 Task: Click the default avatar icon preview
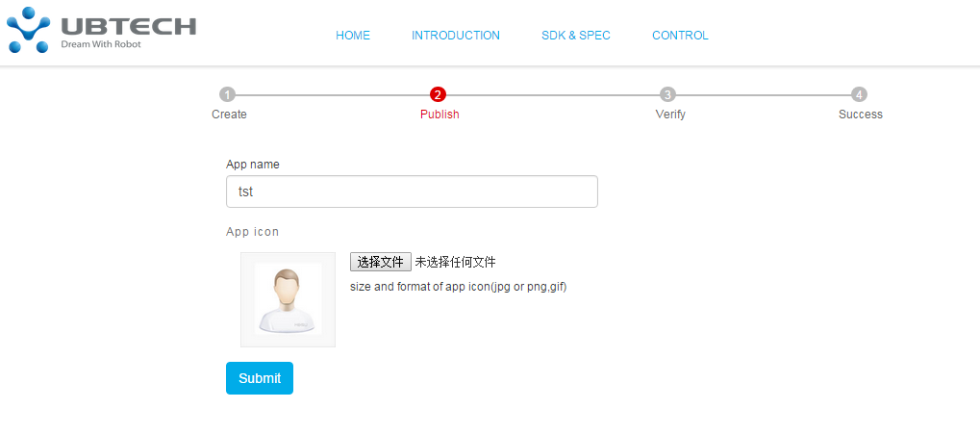click(x=289, y=299)
